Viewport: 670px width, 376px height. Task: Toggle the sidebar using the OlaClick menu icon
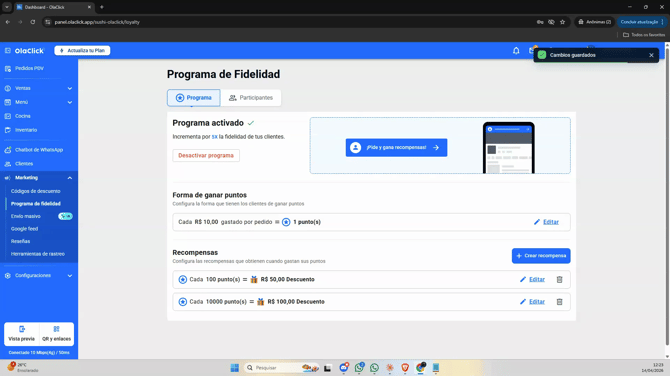(x=8, y=50)
